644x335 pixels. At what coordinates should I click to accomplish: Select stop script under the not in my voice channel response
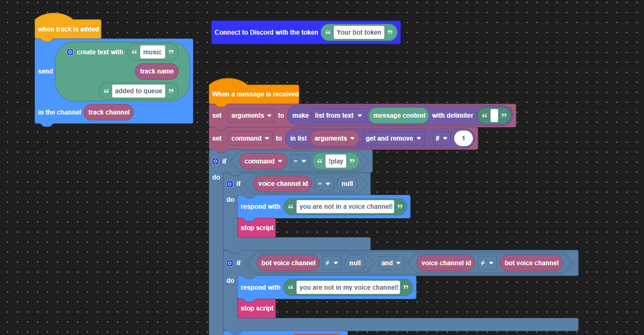tap(257, 308)
